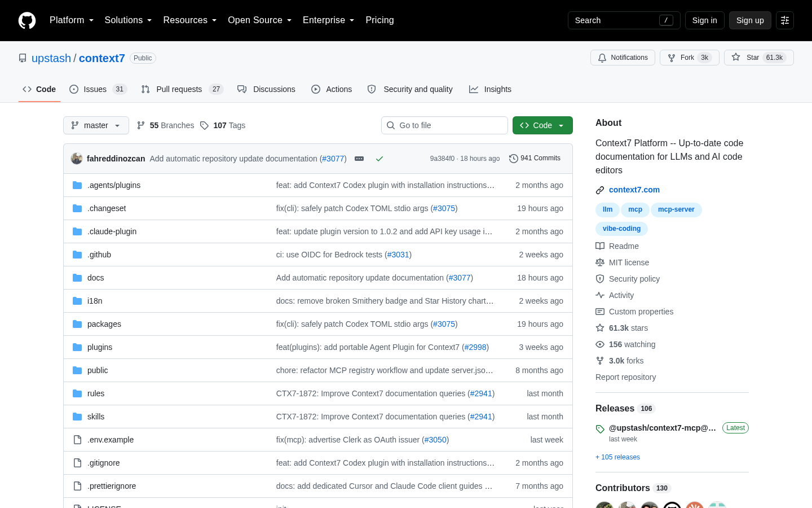
Task: View the 156 watching list
Action: pyautogui.click(x=625, y=344)
